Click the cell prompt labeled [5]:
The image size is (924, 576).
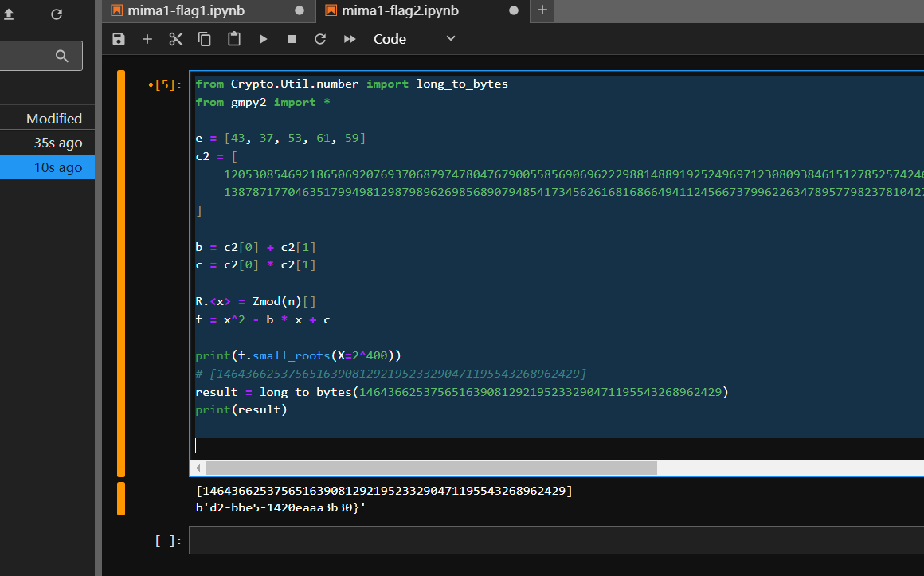tap(165, 85)
